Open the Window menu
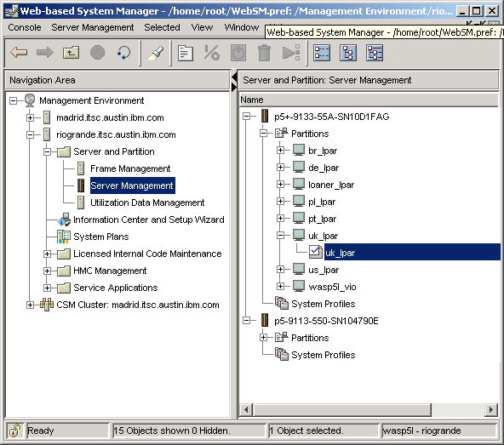This screenshot has height=445, width=504. tap(242, 27)
